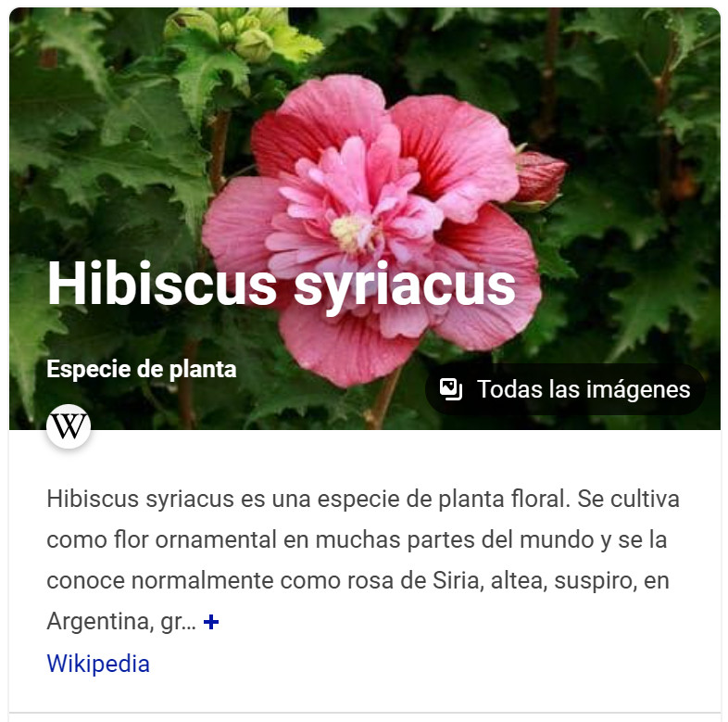Image resolution: width=728 pixels, height=722 pixels.
Task: Click the first description line about planta floral
Action: (x=363, y=500)
